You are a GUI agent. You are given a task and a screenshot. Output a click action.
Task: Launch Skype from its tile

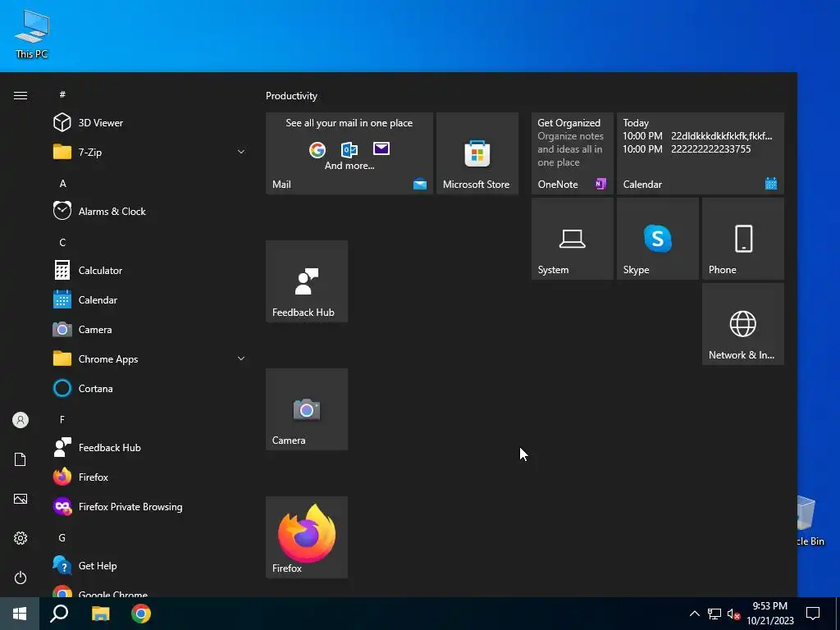click(658, 239)
